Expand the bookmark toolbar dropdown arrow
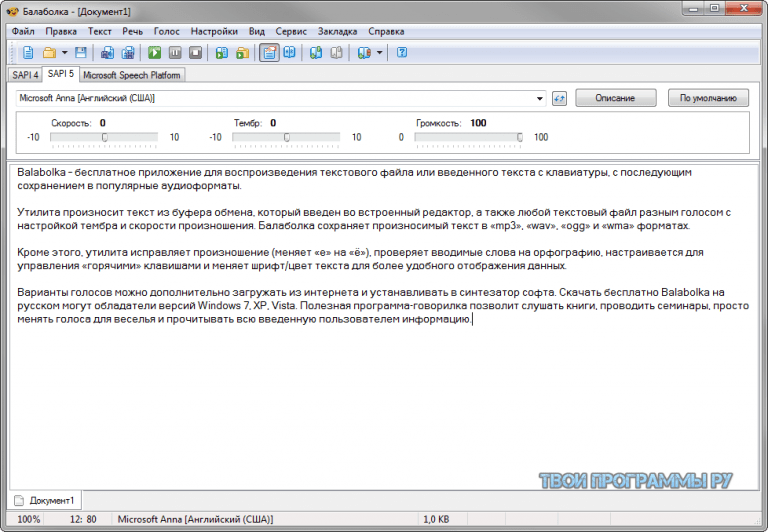768x532 pixels. 379,52
